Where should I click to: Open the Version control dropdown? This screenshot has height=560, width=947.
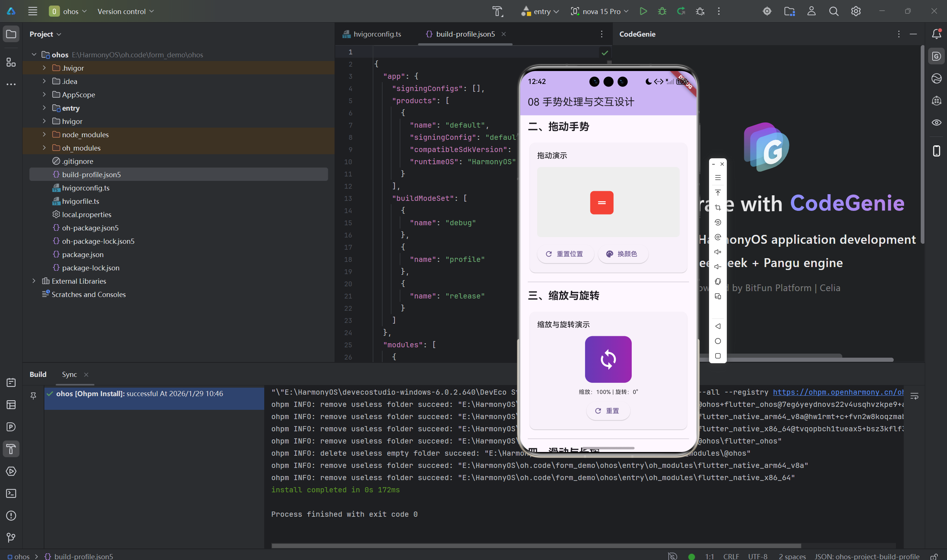(x=125, y=11)
